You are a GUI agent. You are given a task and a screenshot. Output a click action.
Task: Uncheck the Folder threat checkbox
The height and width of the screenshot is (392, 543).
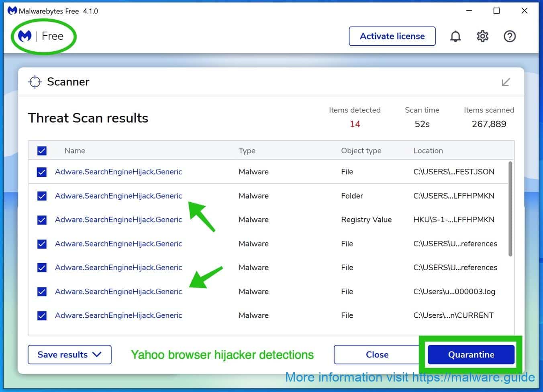coord(42,196)
